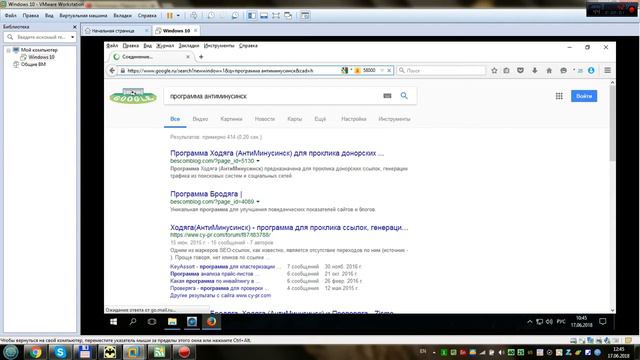
Task: Open File Explorer in the Windows 10 taskbar
Action: [172, 322]
